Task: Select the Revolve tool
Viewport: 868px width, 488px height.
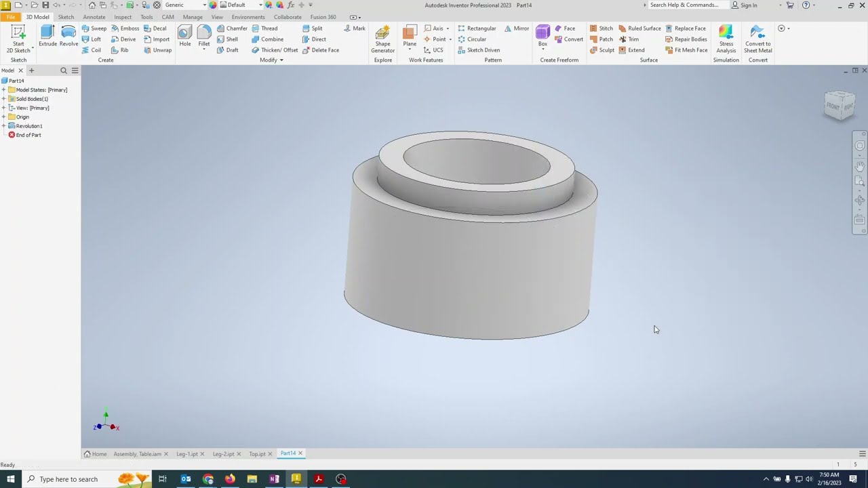Action: pyautogui.click(x=68, y=37)
